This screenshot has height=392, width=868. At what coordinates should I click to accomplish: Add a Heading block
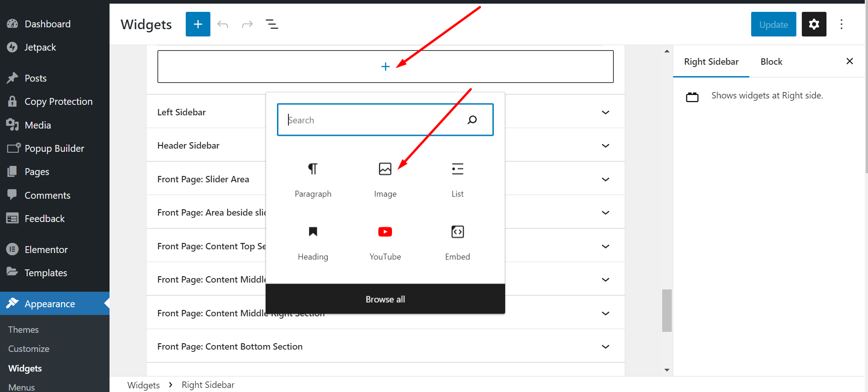(x=313, y=232)
